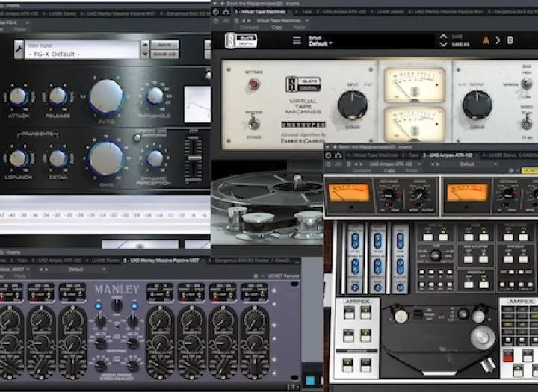Screen dimensions: 538x392
Task: Click the FG-X Default preset name field
Action: (81, 50)
